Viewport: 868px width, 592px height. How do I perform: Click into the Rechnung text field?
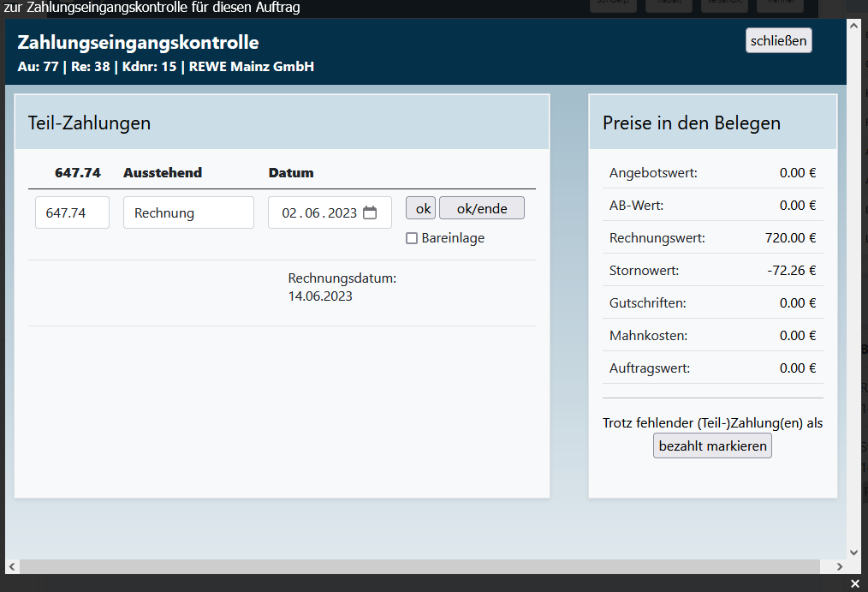188,213
